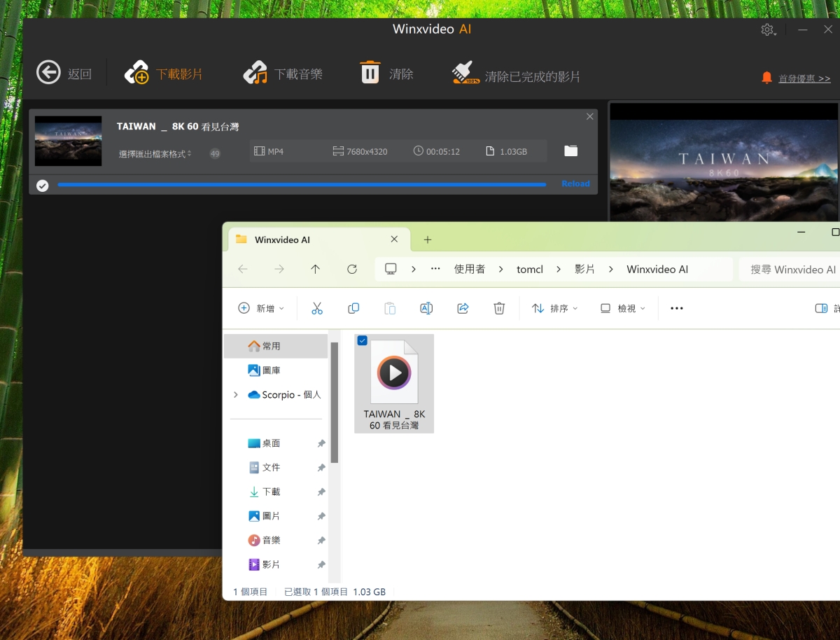Open output folder icon in download row
Screen dimensions: 840x640
pyautogui.click(x=571, y=151)
